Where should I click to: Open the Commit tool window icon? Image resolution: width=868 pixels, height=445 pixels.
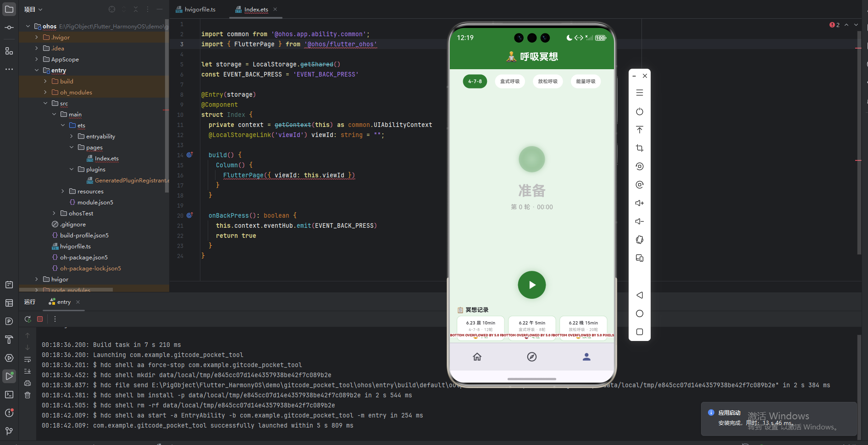click(x=9, y=27)
